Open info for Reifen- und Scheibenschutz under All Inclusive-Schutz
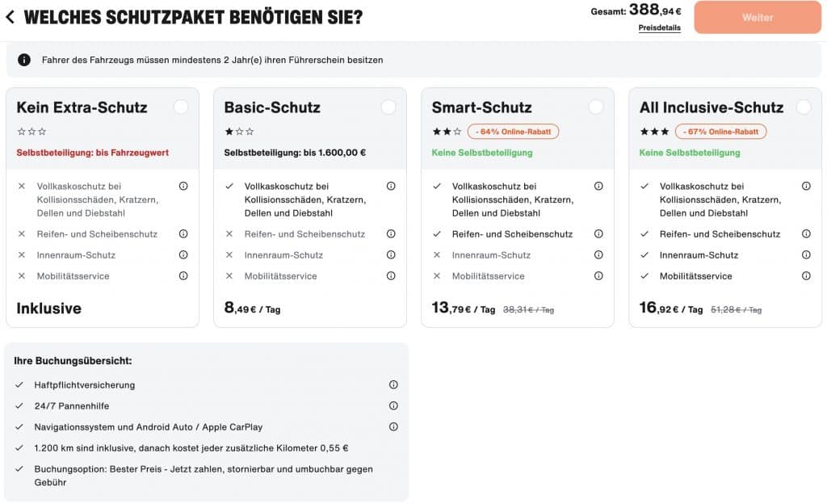The height and width of the screenshot is (504, 827). [806, 233]
